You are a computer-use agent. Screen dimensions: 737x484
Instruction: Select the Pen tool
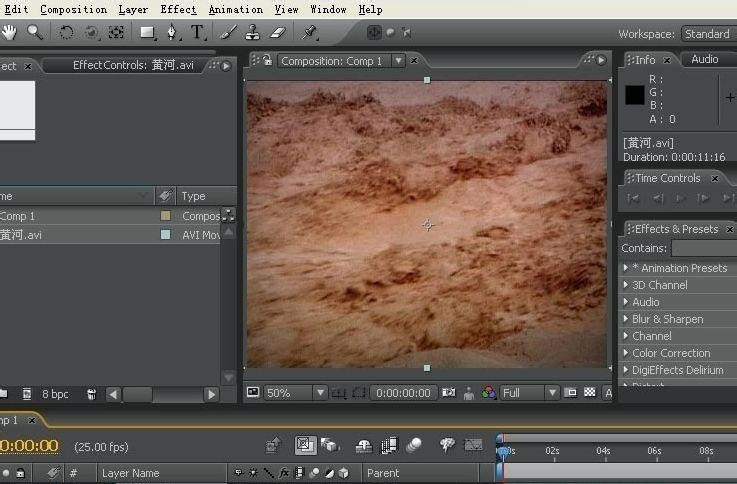click(x=172, y=32)
